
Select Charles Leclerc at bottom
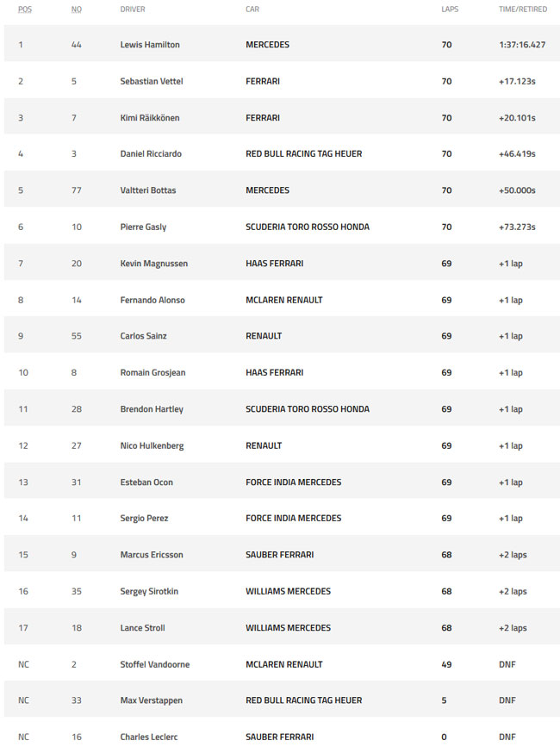tap(149, 737)
